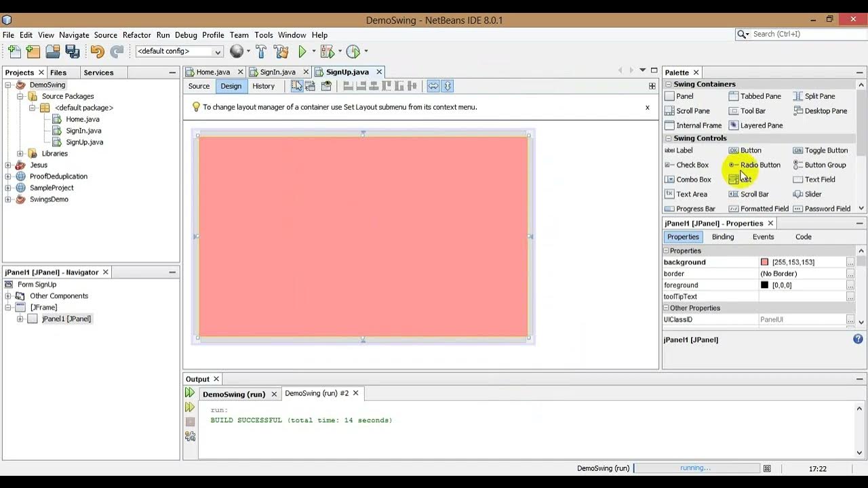Open the Services tab
This screenshot has width=868, height=488.
click(x=98, y=73)
